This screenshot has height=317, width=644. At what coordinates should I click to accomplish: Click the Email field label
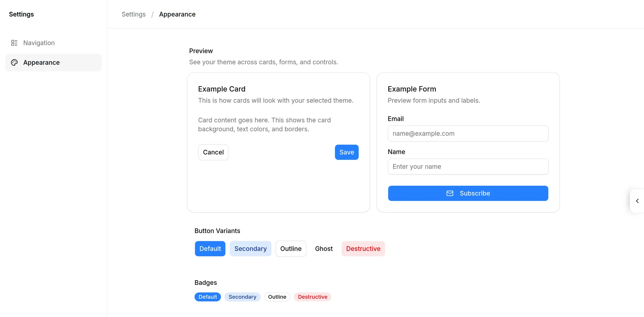[396, 119]
